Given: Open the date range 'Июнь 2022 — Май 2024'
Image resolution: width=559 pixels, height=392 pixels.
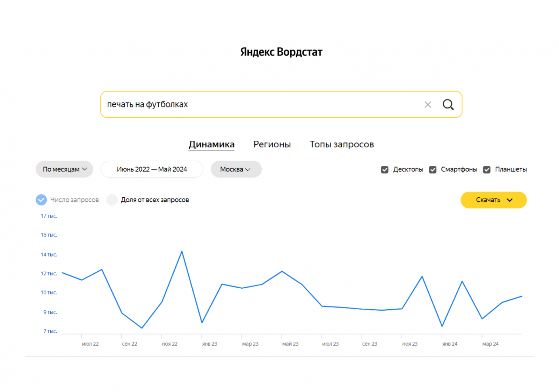Looking at the screenshot, I should (152, 169).
